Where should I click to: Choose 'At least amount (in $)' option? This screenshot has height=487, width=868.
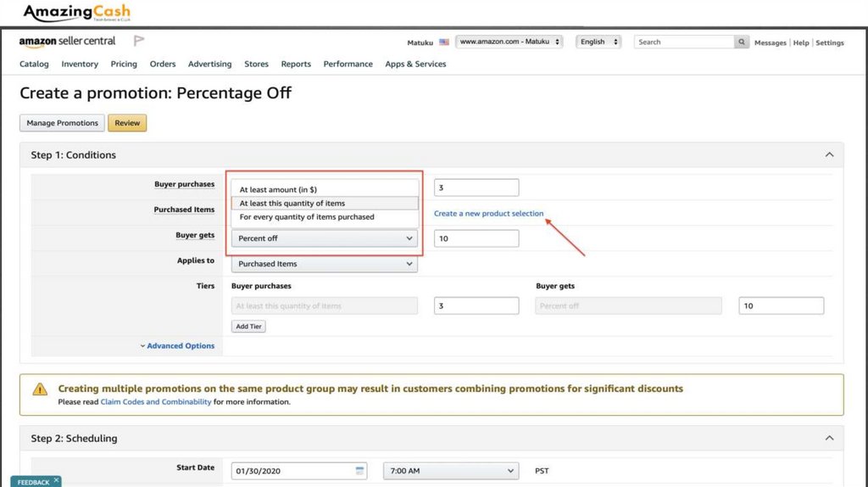tap(278, 190)
